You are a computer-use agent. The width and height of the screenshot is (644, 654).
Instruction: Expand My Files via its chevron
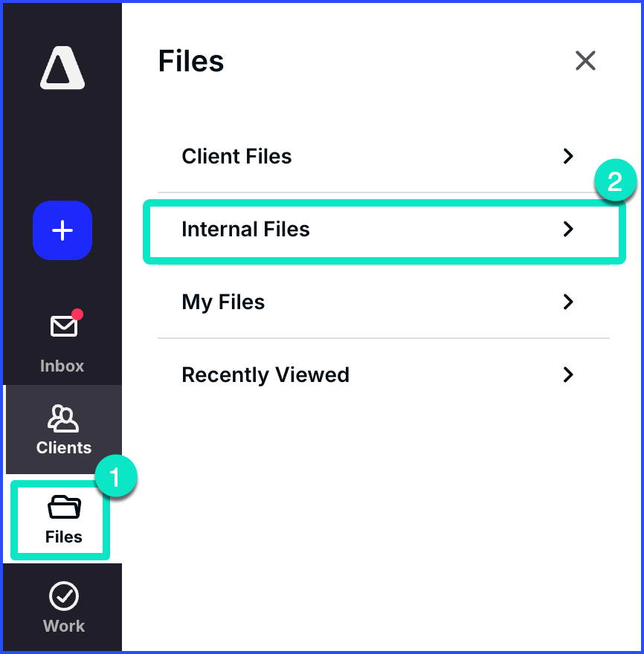568,302
